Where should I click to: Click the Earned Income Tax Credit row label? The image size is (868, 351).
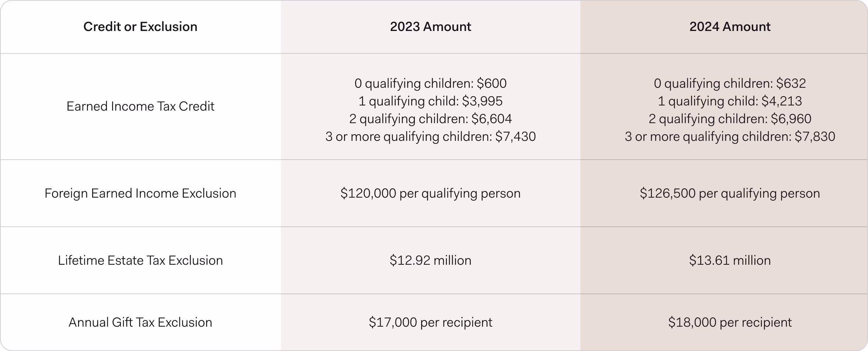pos(140,106)
